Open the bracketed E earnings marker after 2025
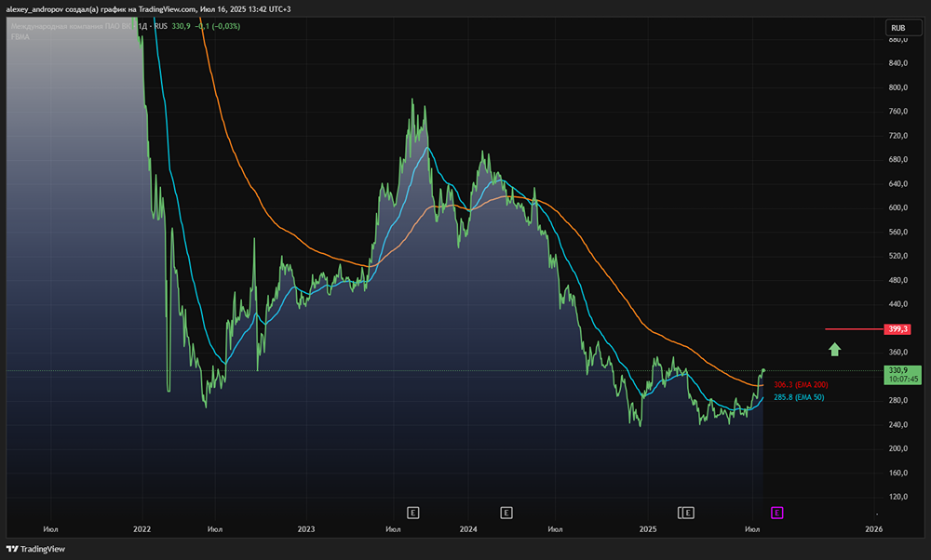Screen dimensions: 931x560 [686, 513]
